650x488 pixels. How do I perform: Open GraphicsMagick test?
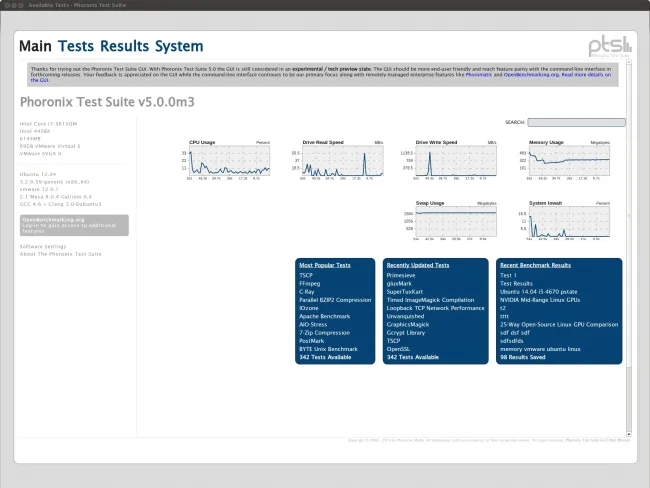[408, 325]
